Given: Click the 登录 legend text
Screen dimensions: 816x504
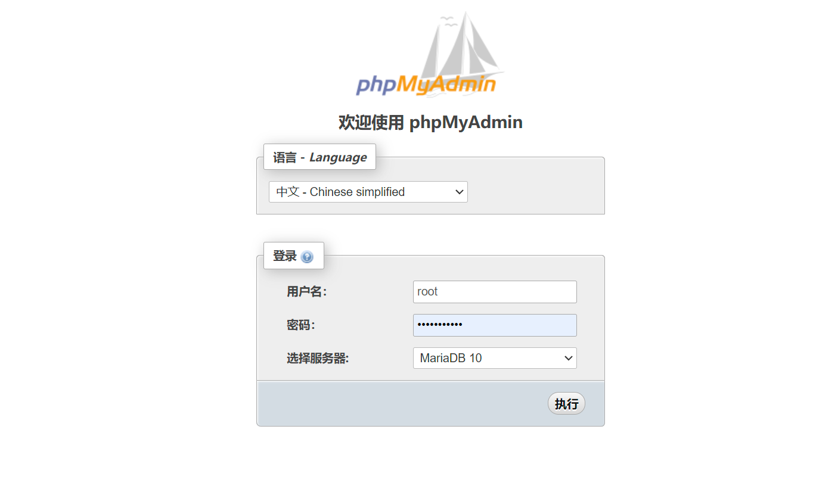Looking at the screenshot, I should 285,256.
